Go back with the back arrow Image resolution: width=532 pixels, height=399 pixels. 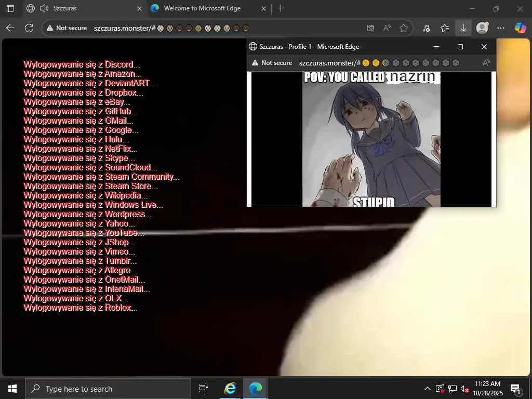pyautogui.click(x=10, y=28)
